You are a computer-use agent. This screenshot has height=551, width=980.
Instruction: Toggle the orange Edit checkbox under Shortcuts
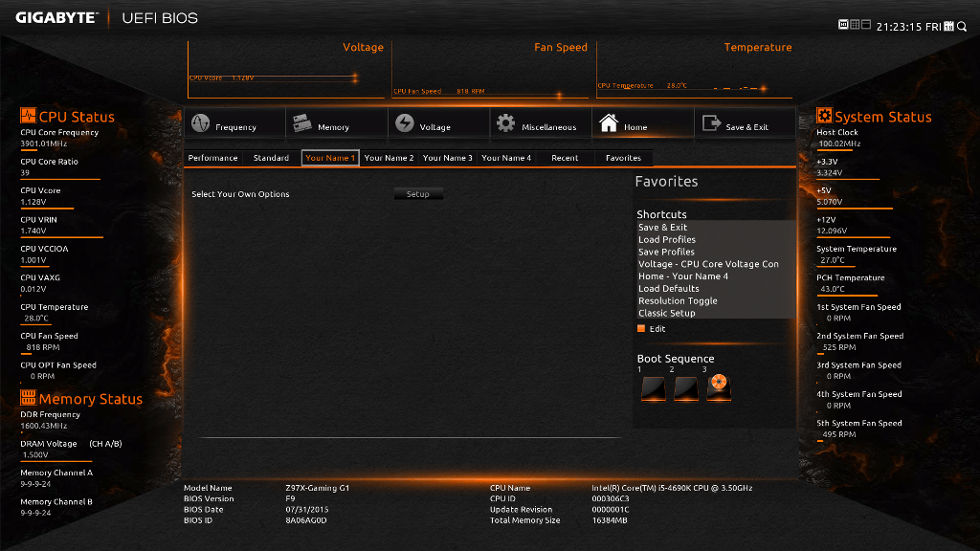tap(640, 329)
